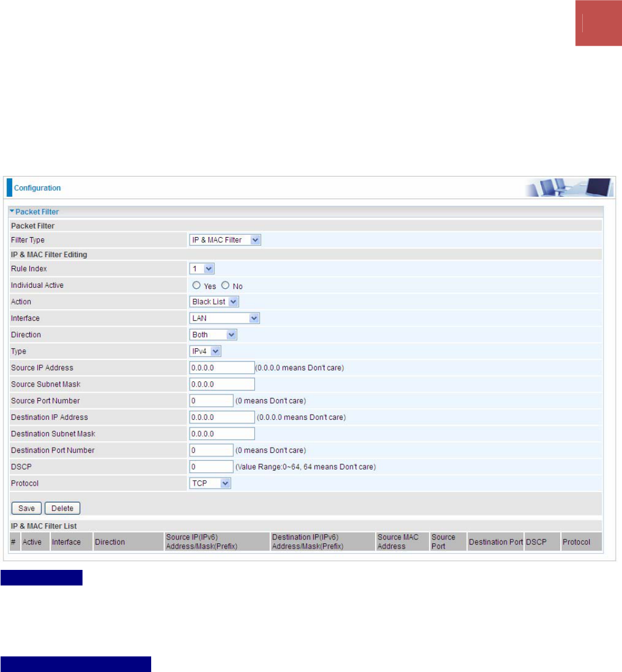Click the Source MAC Address column header
622x672 pixels.
(402, 542)
